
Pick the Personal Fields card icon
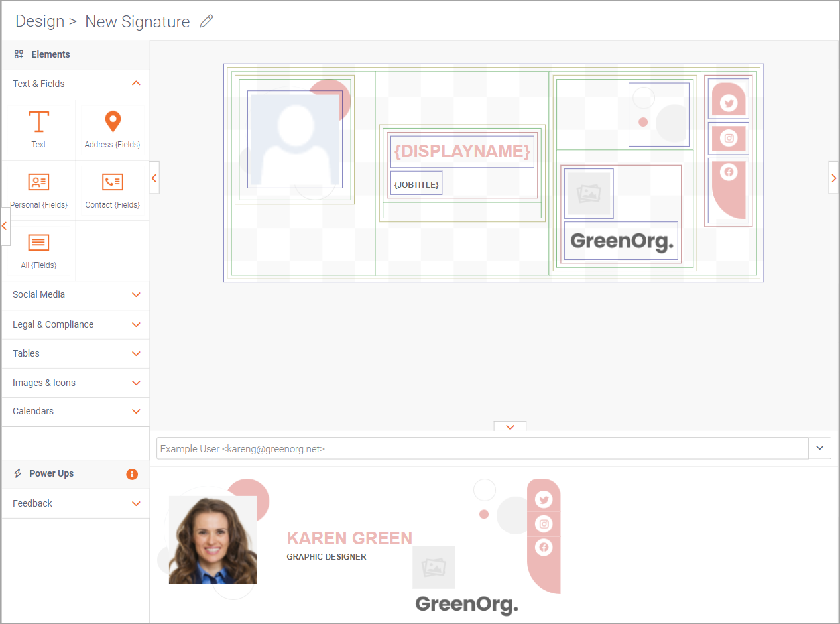tap(38, 182)
